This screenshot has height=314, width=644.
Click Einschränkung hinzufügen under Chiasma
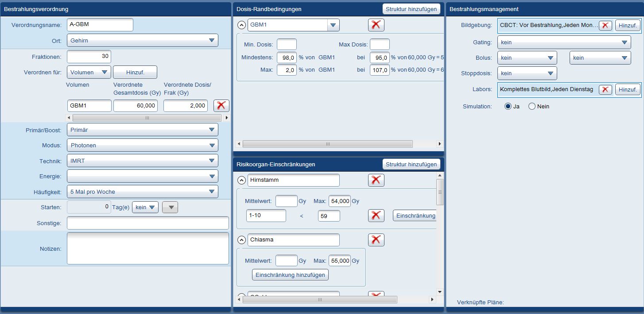pyautogui.click(x=290, y=275)
